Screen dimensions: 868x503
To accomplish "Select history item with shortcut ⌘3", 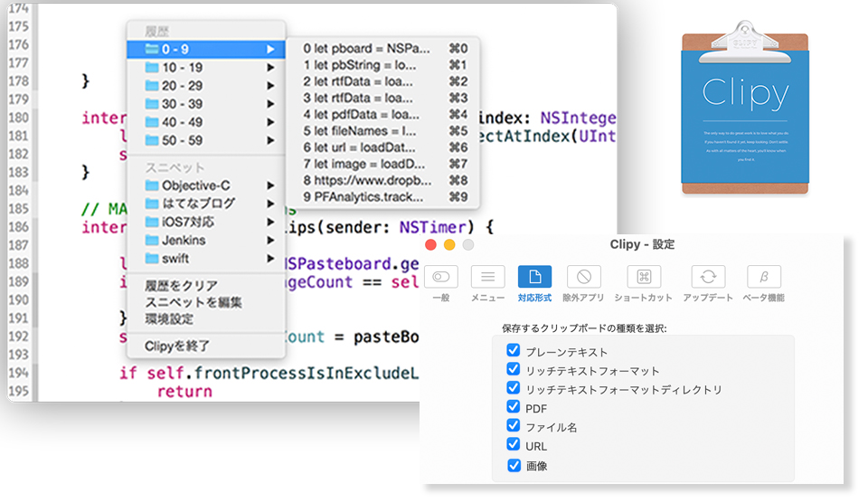I will coord(385,98).
